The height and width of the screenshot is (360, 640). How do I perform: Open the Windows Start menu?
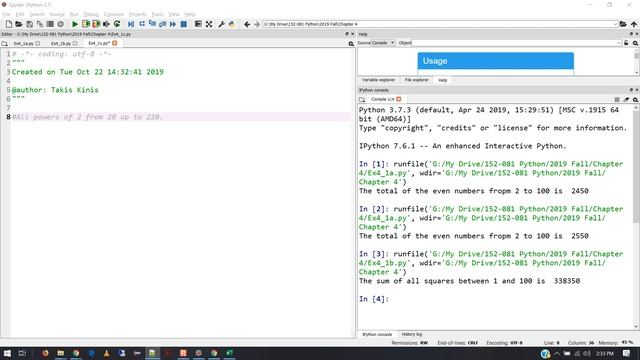pyautogui.click(x=7, y=353)
